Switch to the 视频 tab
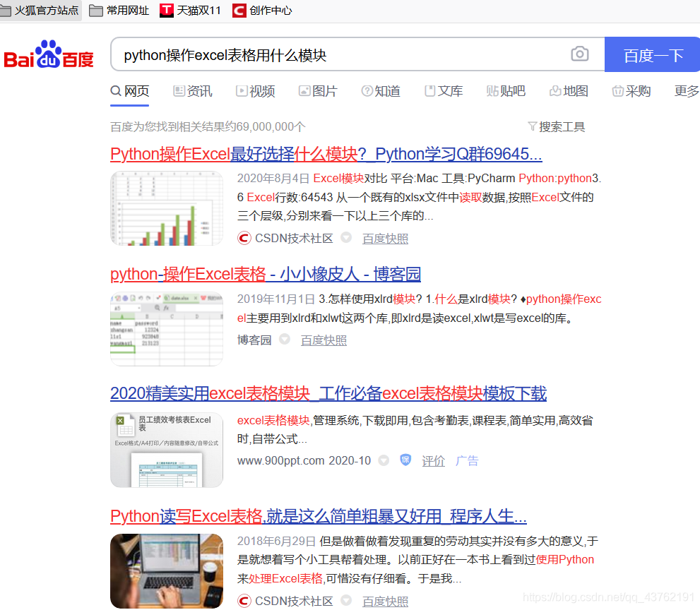The width and height of the screenshot is (700, 610). [x=256, y=91]
